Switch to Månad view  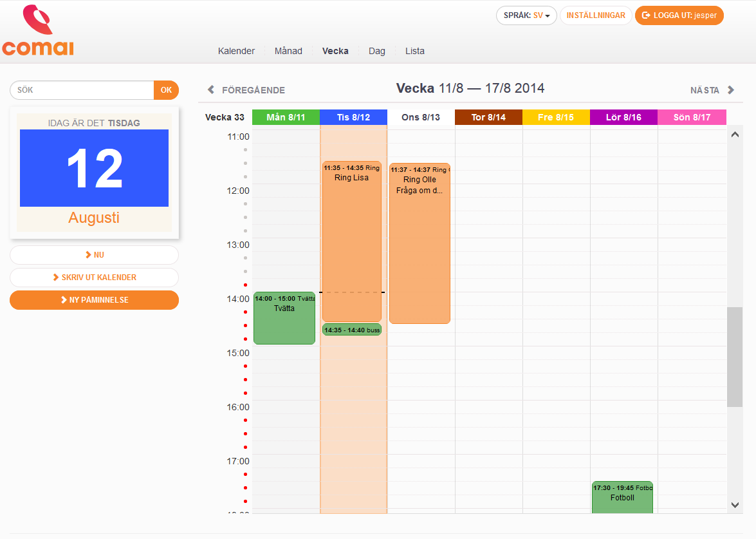click(288, 51)
